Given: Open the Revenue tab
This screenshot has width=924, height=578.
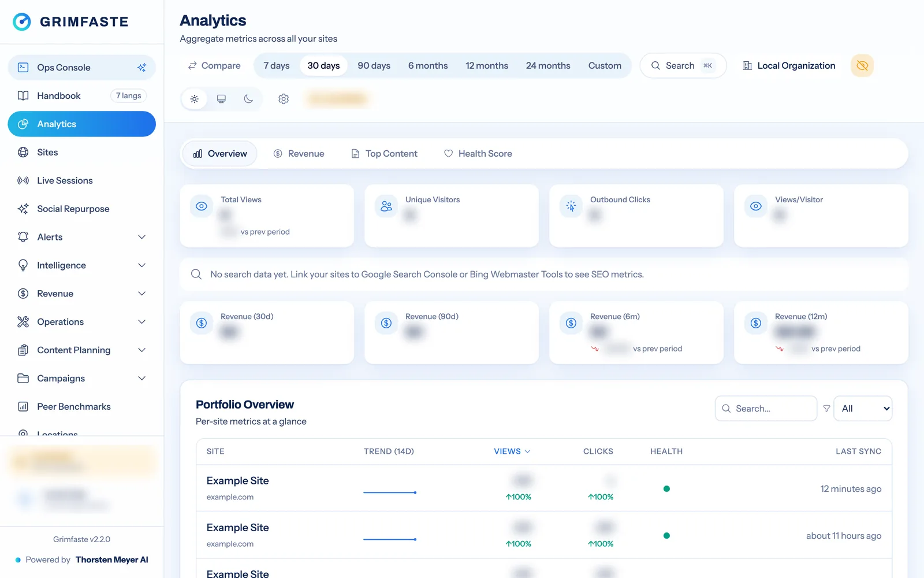Looking at the screenshot, I should [299, 154].
